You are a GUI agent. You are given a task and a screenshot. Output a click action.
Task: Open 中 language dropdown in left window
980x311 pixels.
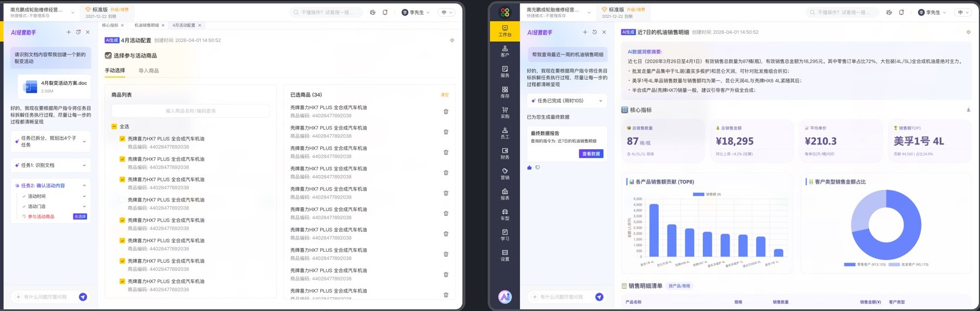point(446,12)
